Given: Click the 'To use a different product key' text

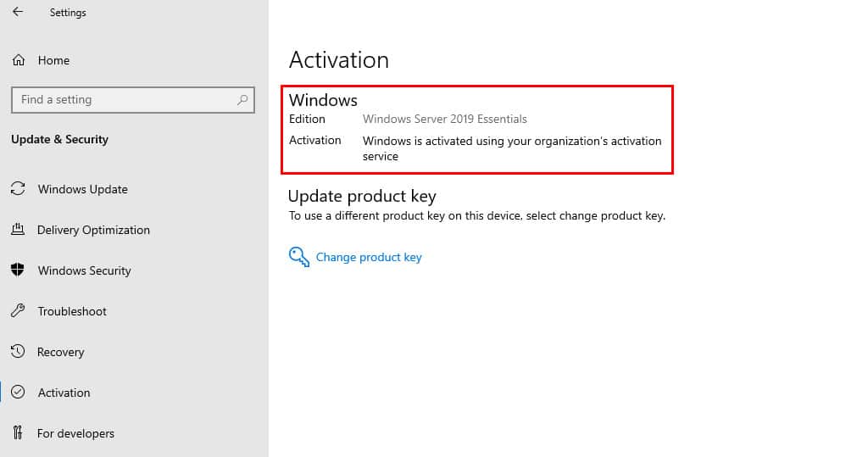Looking at the screenshot, I should 476,216.
